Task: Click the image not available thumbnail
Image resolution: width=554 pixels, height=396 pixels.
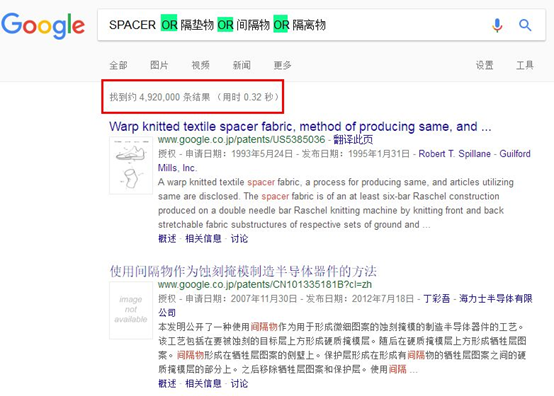Action: (131, 310)
